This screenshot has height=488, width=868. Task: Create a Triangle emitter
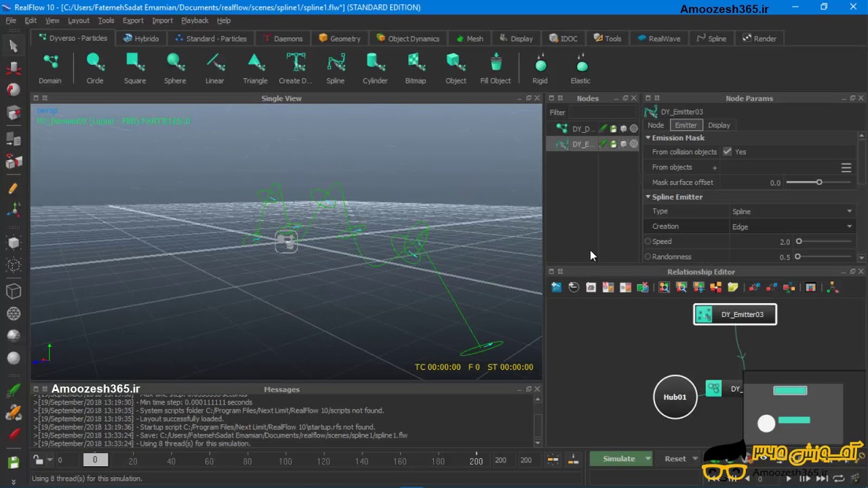[x=255, y=68]
